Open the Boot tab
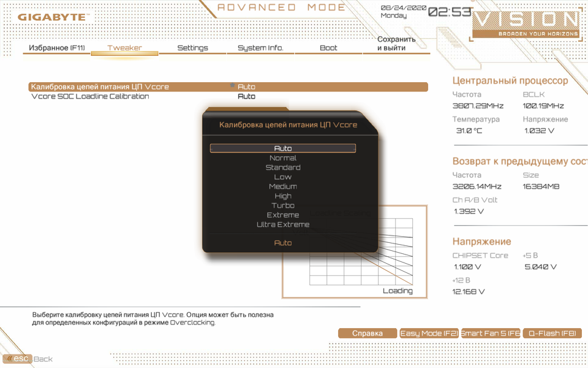Screen dimensions: 588x368 [x=328, y=48]
